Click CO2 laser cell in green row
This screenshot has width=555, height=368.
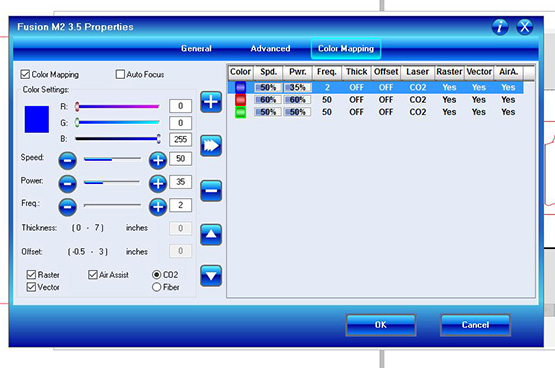[x=418, y=112]
